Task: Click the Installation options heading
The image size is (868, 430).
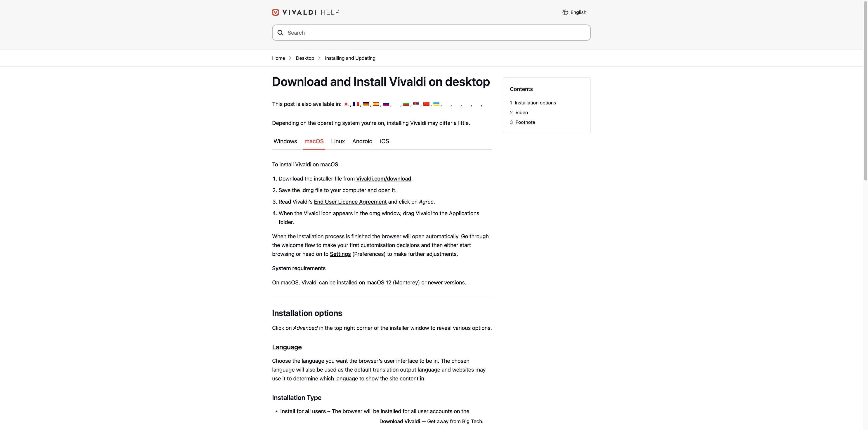Action: pos(307,313)
